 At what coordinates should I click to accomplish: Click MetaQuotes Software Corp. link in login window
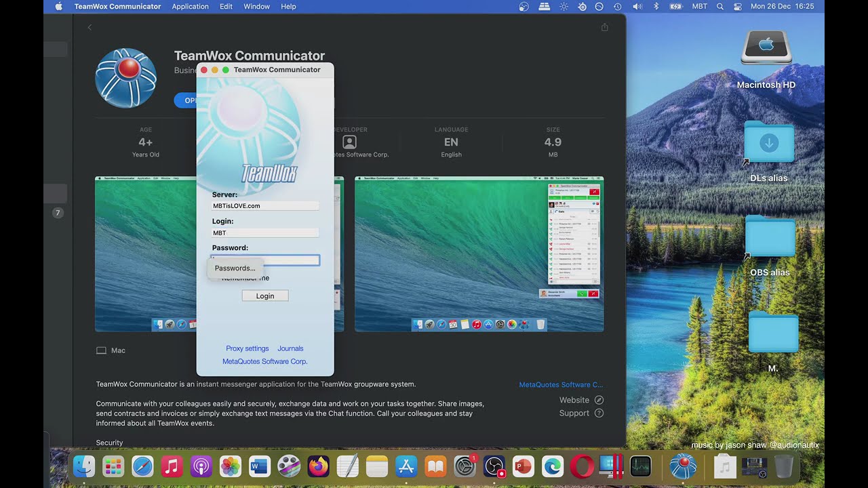coord(265,361)
